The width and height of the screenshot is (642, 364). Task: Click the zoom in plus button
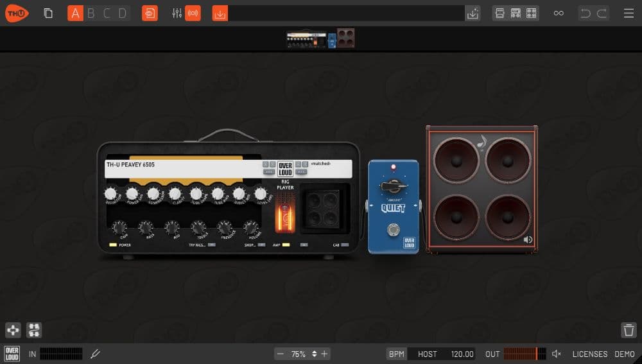point(325,354)
